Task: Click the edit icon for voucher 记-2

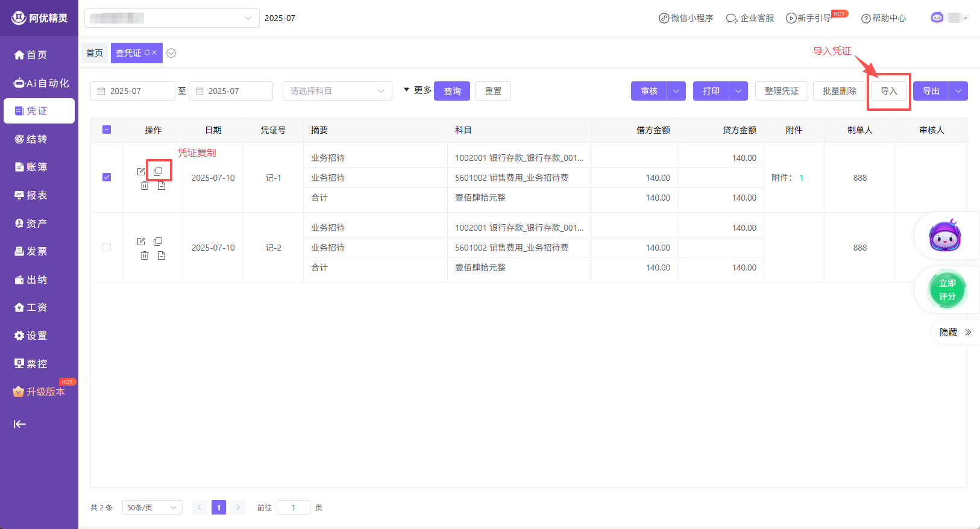Action: [141, 242]
